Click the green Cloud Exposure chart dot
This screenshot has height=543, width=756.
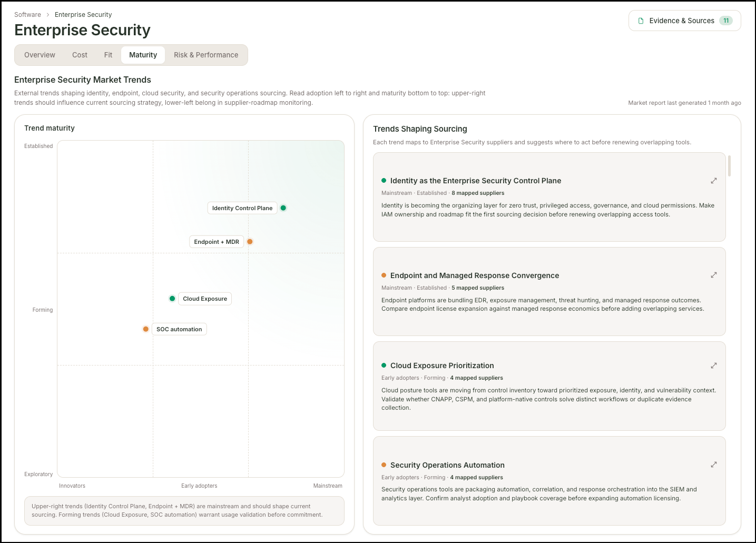pyautogui.click(x=172, y=299)
